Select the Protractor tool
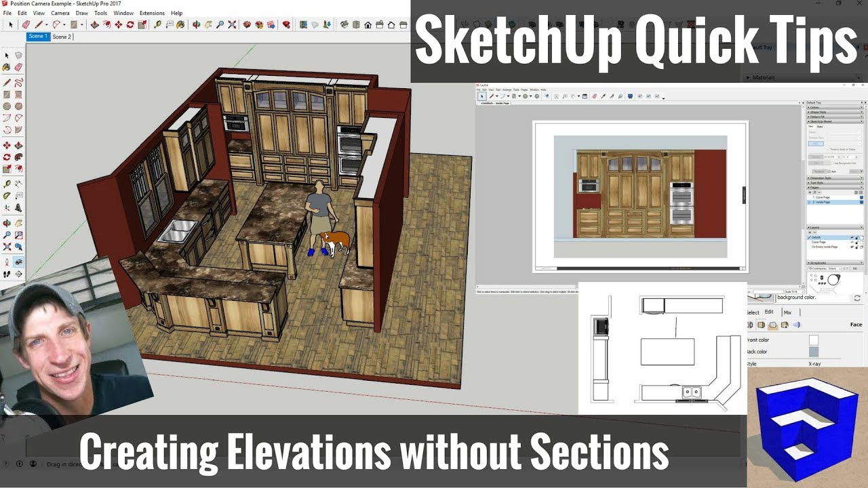The width and height of the screenshot is (868, 488). (x=7, y=195)
